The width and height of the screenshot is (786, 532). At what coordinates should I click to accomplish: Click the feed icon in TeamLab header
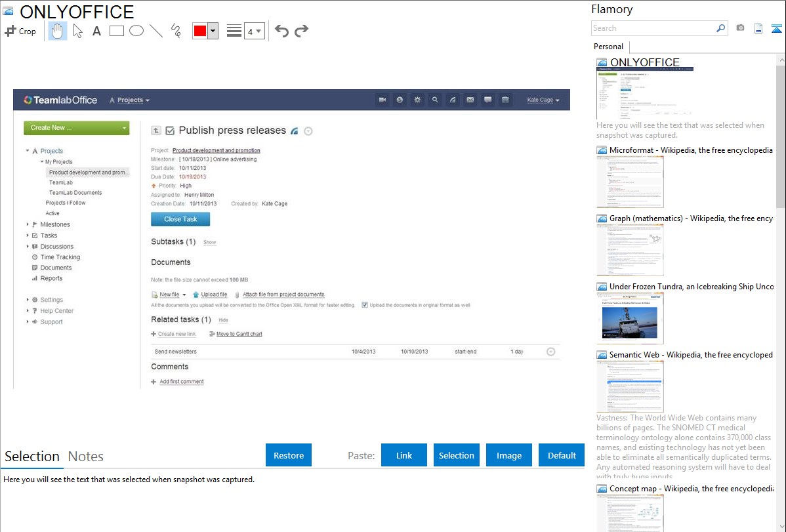(453, 100)
